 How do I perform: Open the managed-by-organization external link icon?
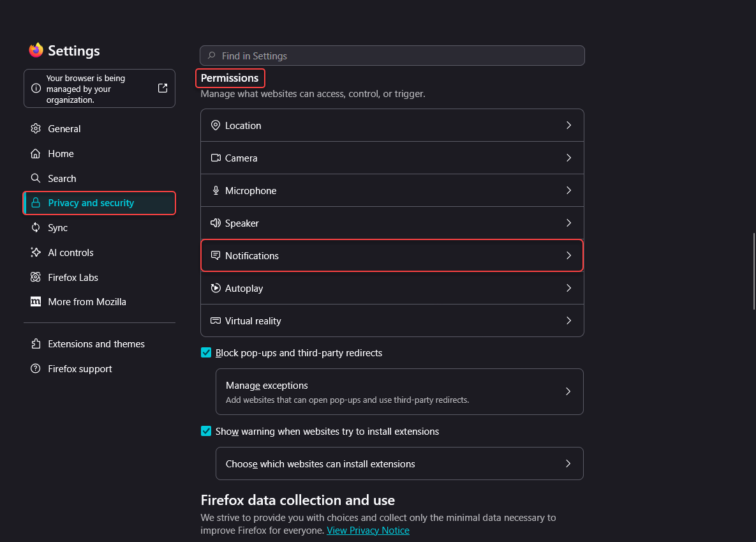click(163, 88)
